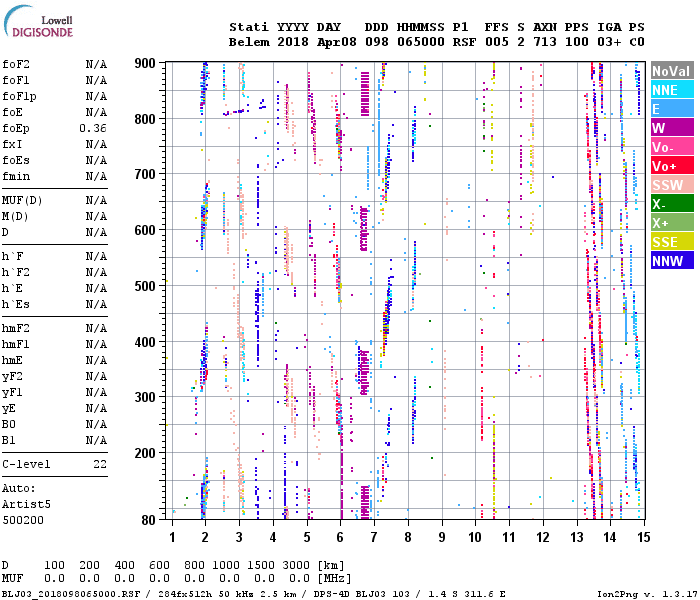Click the B1 parameter label
This screenshot has height=600, width=700.
[9, 441]
